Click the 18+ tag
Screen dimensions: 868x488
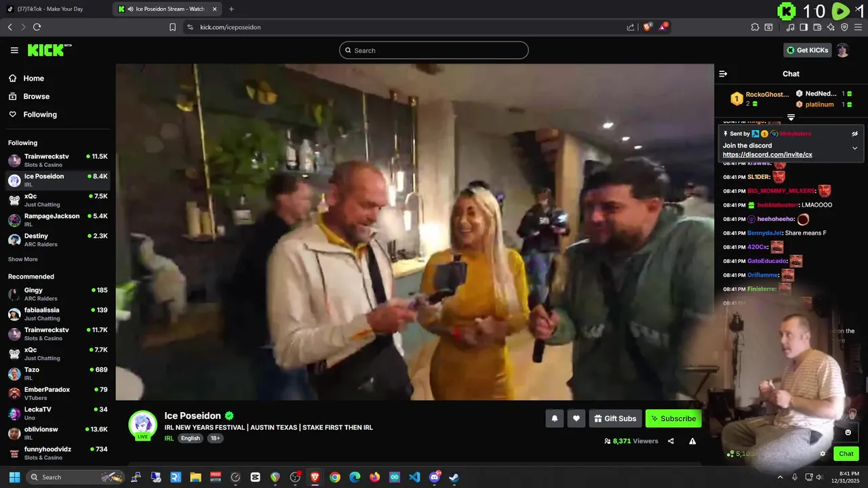coord(215,439)
